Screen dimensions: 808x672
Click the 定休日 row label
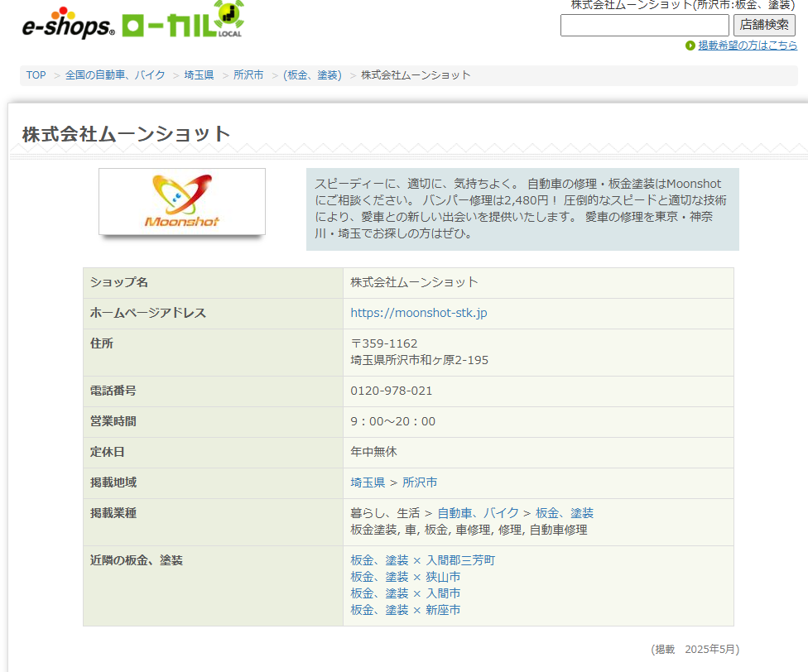[107, 452]
